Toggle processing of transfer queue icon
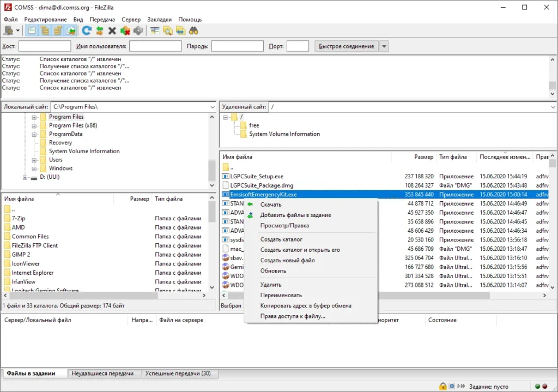Image resolution: width=558 pixels, height=392 pixels. point(100,31)
